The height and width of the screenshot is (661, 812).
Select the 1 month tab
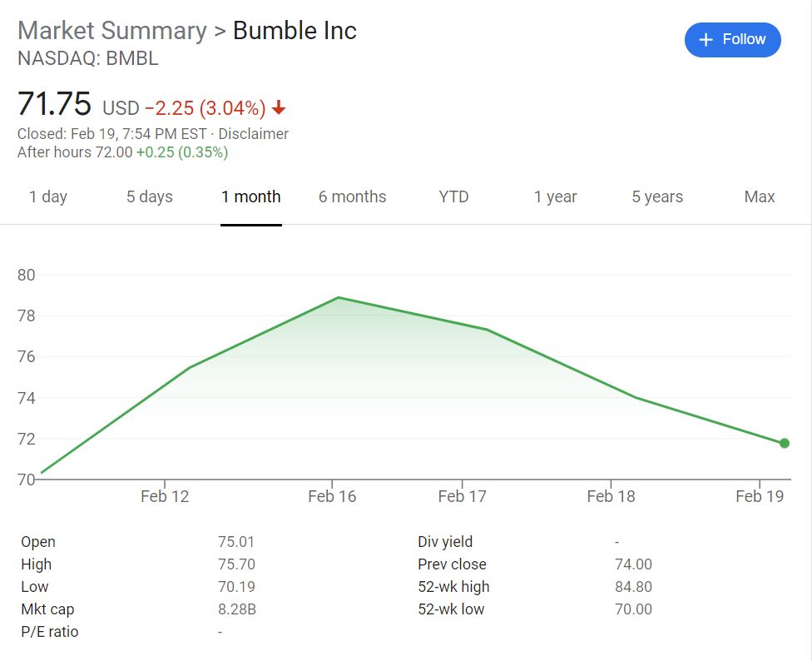(251, 197)
